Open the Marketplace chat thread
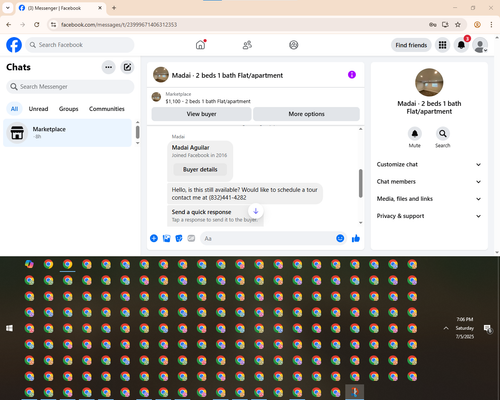 (68, 133)
